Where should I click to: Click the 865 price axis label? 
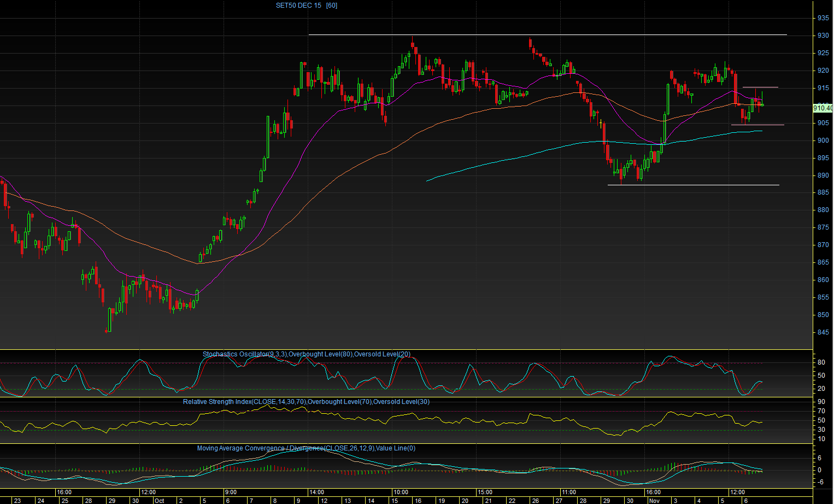(x=823, y=262)
